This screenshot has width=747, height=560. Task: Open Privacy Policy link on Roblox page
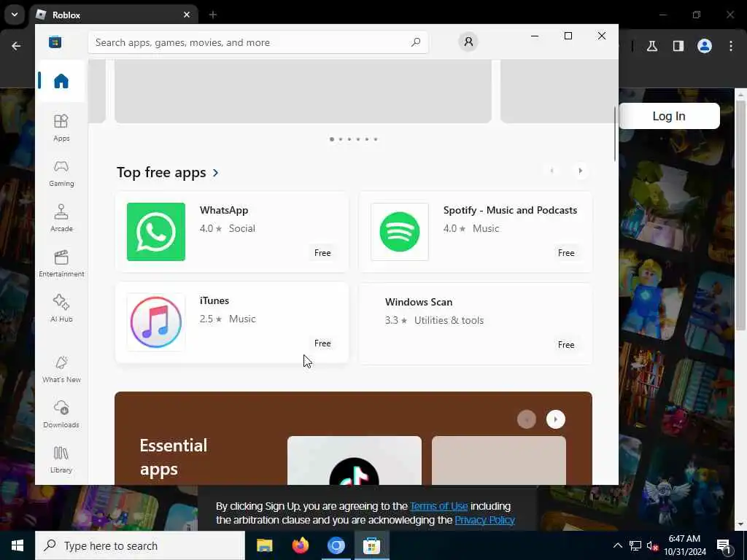point(484,520)
